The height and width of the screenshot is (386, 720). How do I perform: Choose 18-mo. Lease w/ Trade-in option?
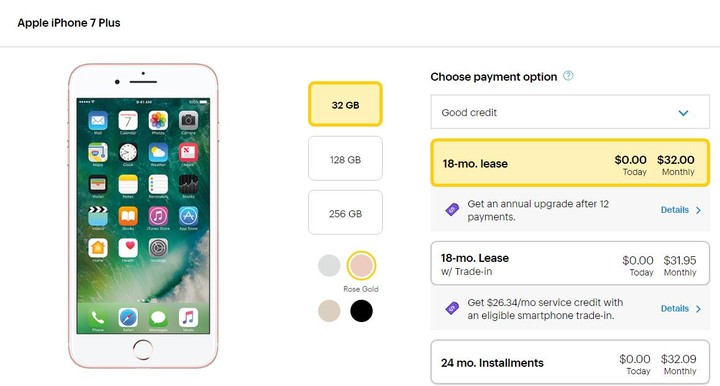click(570, 263)
